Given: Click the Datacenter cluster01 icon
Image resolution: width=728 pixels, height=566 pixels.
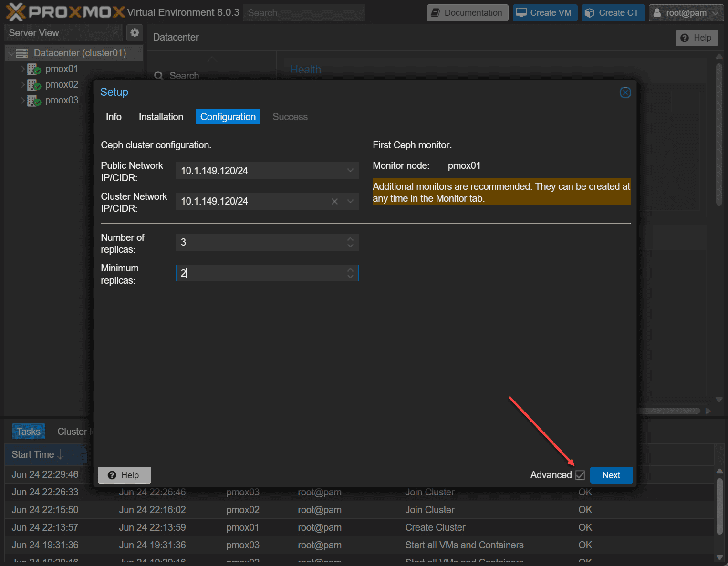Looking at the screenshot, I should click(x=22, y=53).
